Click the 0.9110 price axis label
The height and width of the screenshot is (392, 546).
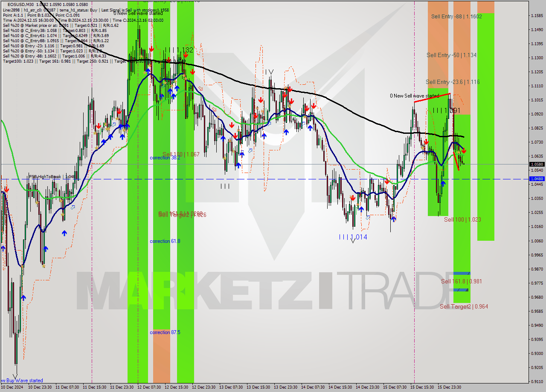(x=537, y=381)
